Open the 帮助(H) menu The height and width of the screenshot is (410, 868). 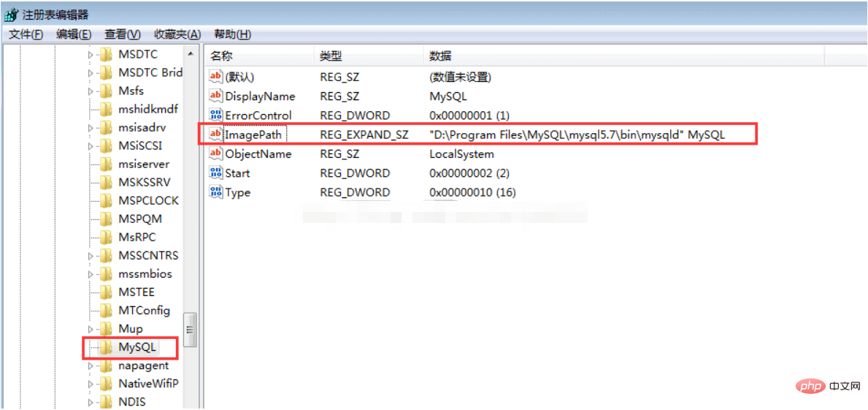pos(232,34)
